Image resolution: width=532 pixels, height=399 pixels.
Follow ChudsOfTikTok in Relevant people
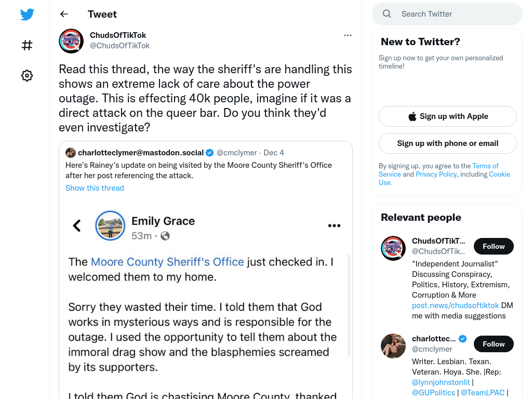pos(494,246)
